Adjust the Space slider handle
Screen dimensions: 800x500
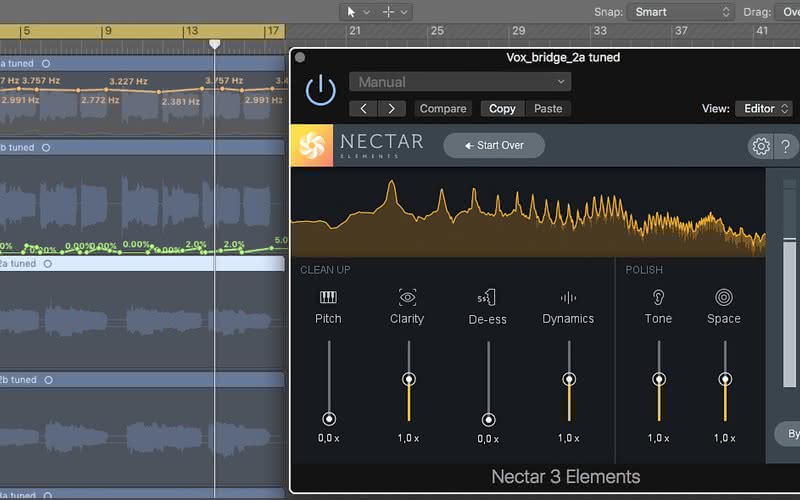coord(725,379)
